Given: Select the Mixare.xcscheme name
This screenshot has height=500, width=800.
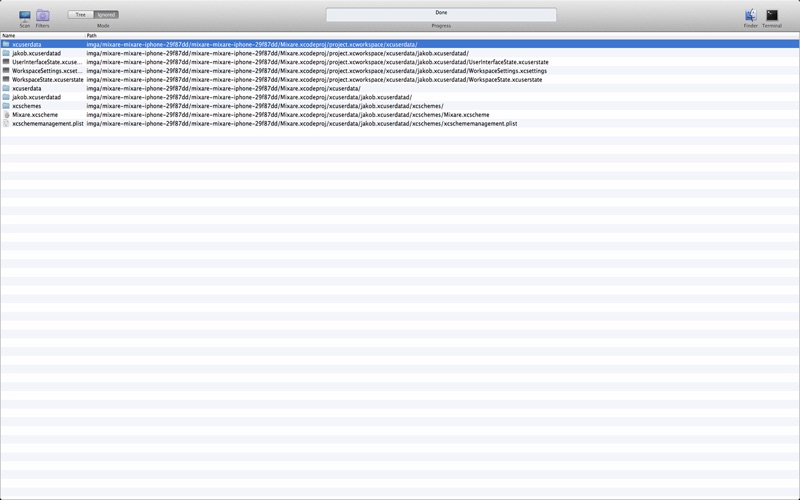Looking at the screenshot, I should coord(35,115).
